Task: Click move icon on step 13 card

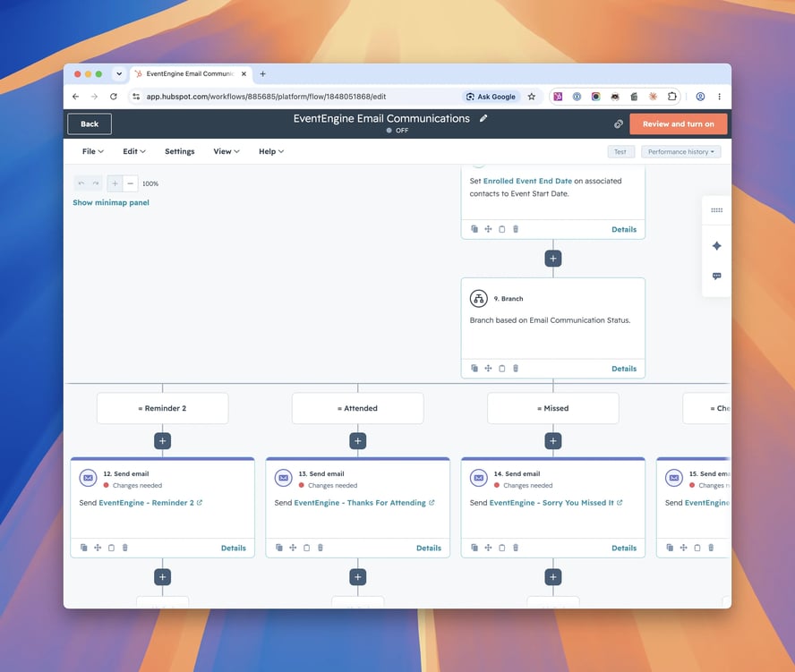Action: tap(293, 548)
